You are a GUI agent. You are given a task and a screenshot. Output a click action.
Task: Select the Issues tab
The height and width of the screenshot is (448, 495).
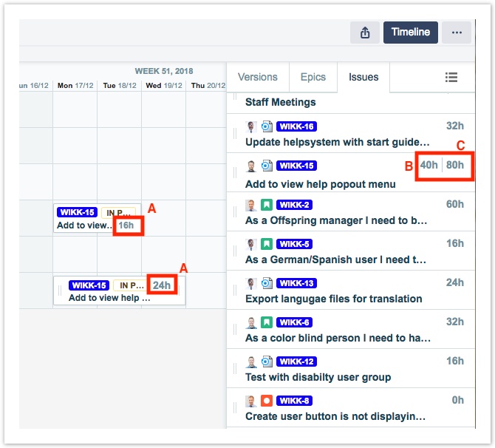click(x=363, y=78)
